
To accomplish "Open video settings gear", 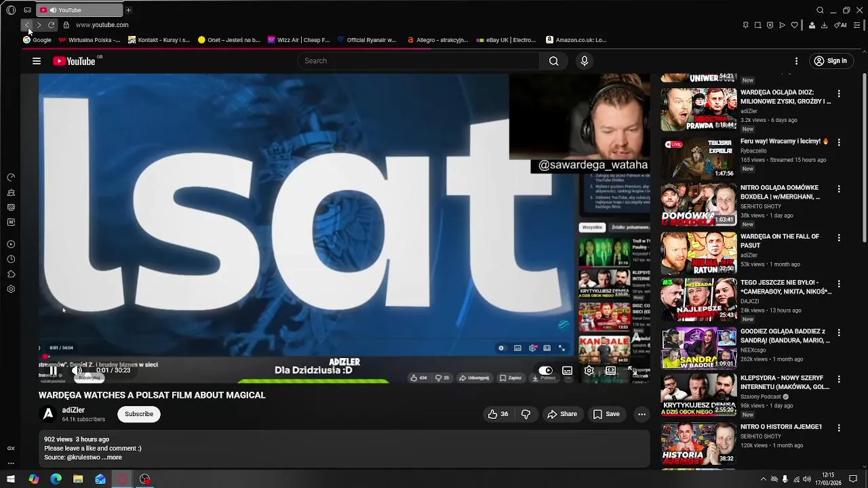I will pos(589,371).
